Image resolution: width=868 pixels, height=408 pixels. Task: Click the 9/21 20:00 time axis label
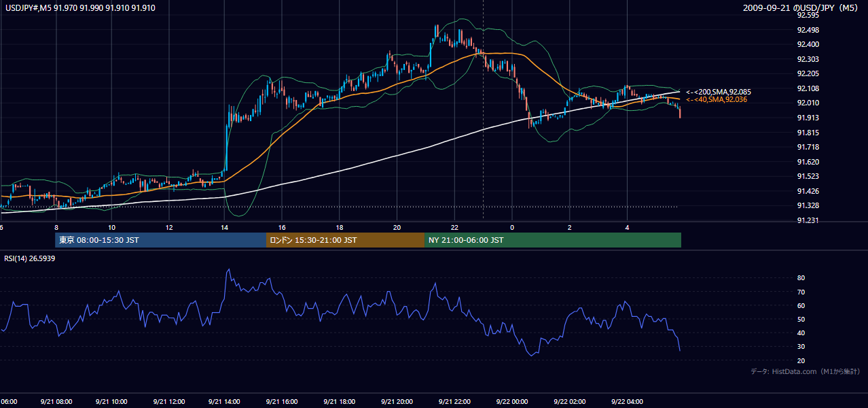pyautogui.click(x=397, y=402)
